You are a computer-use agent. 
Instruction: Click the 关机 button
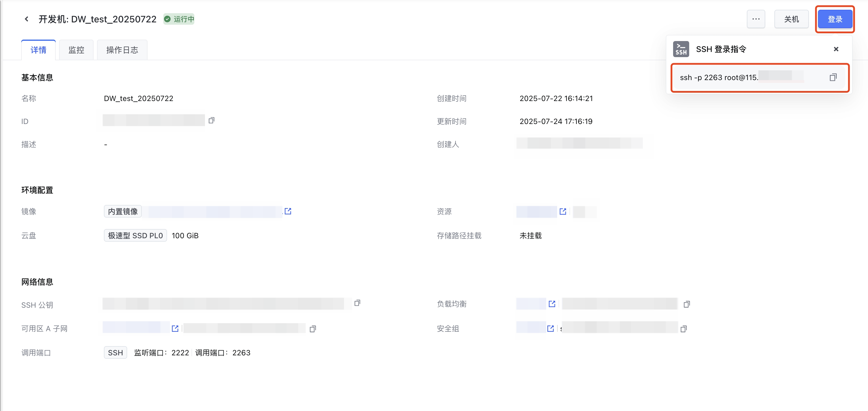[791, 19]
